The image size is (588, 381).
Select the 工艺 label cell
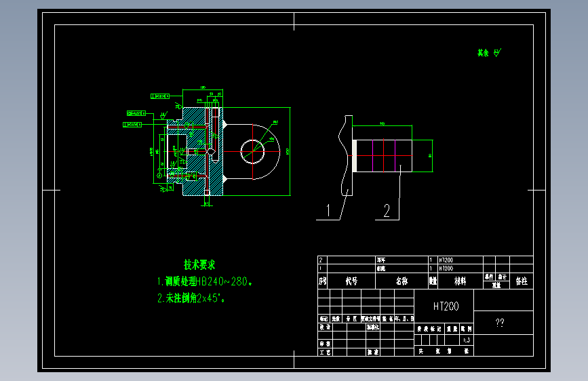[x=325, y=353]
